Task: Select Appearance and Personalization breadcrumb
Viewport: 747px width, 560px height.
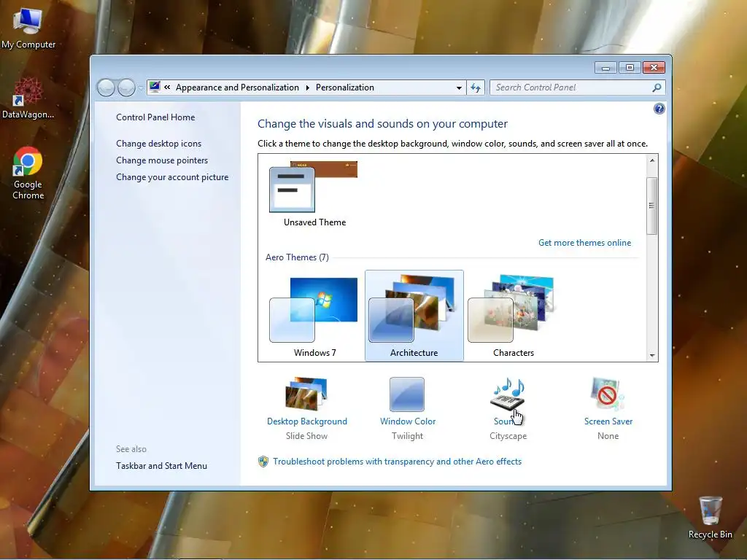Action: click(x=237, y=87)
